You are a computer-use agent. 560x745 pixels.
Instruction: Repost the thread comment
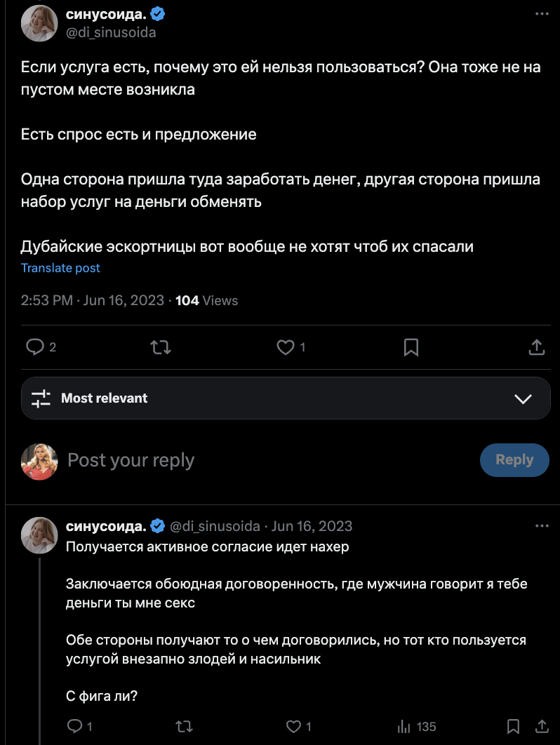pyautogui.click(x=183, y=727)
